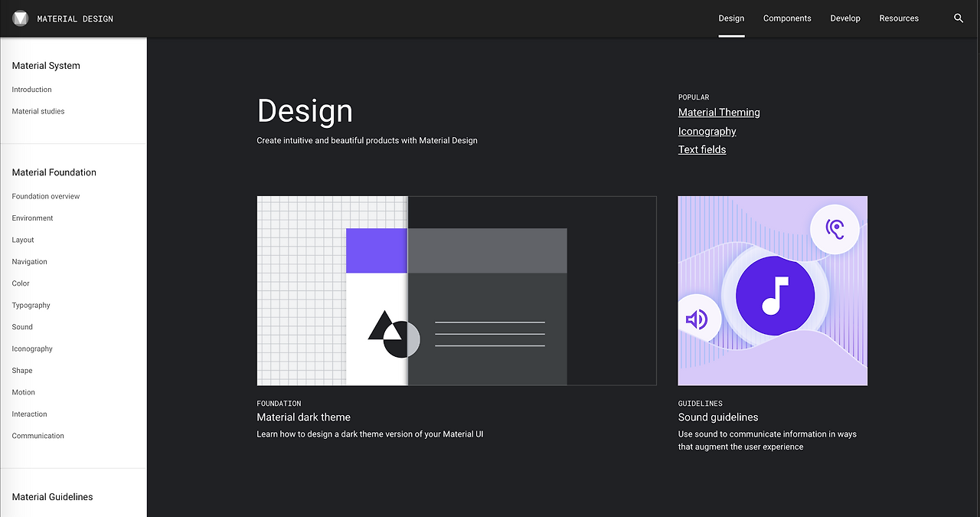This screenshot has height=517, width=980.
Task: Click the Material dark theme title
Action: 304,417
